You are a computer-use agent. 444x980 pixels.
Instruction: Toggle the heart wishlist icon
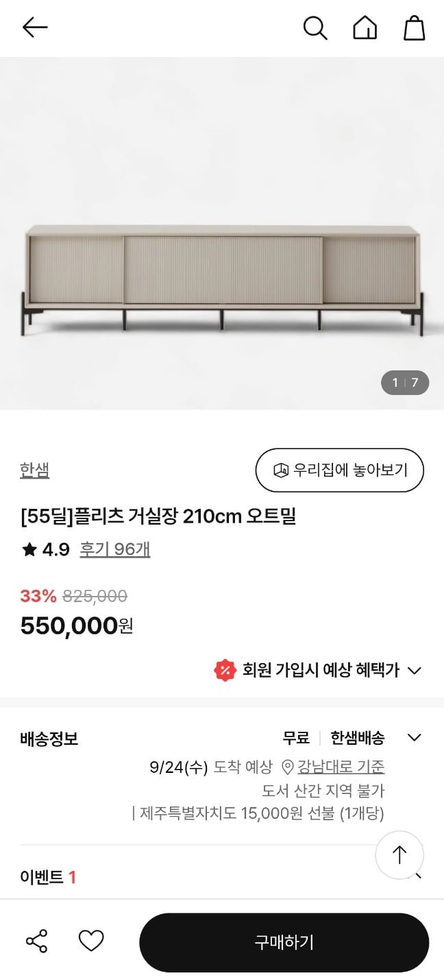[91, 941]
